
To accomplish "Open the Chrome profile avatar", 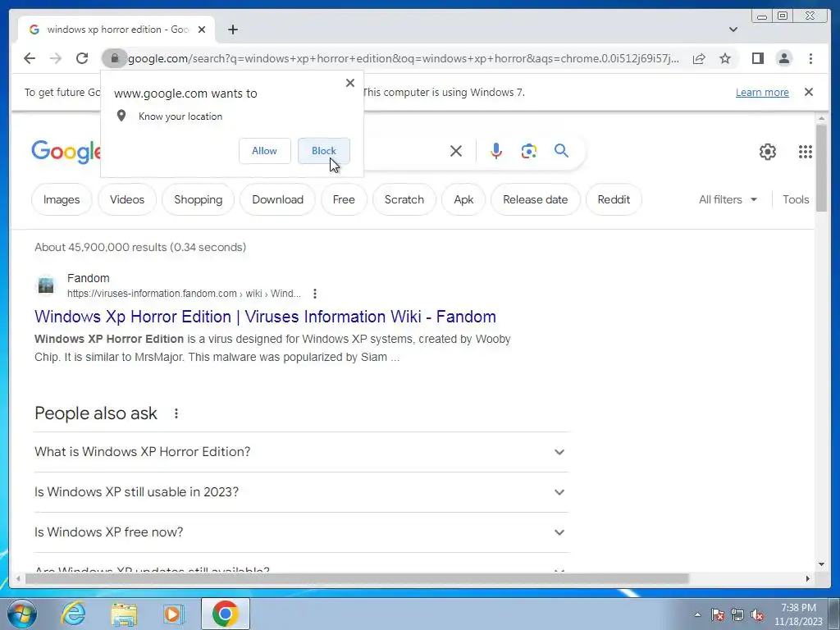I will tap(784, 58).
